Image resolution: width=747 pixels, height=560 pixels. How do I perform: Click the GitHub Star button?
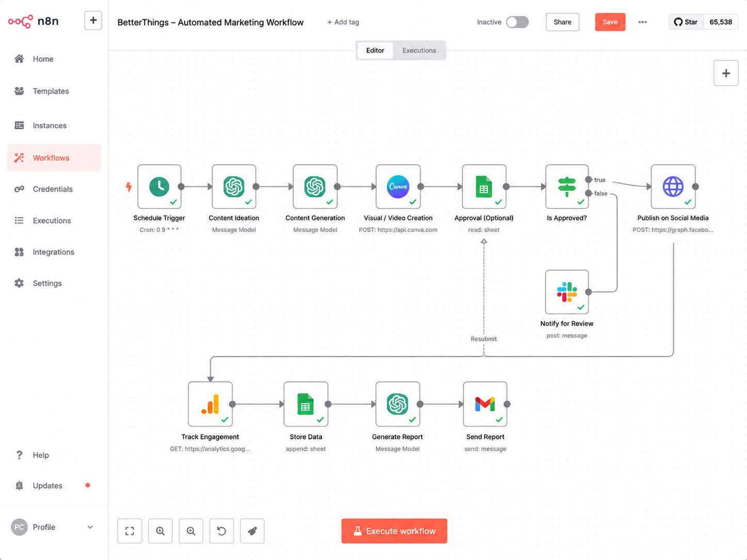point(686,22)
